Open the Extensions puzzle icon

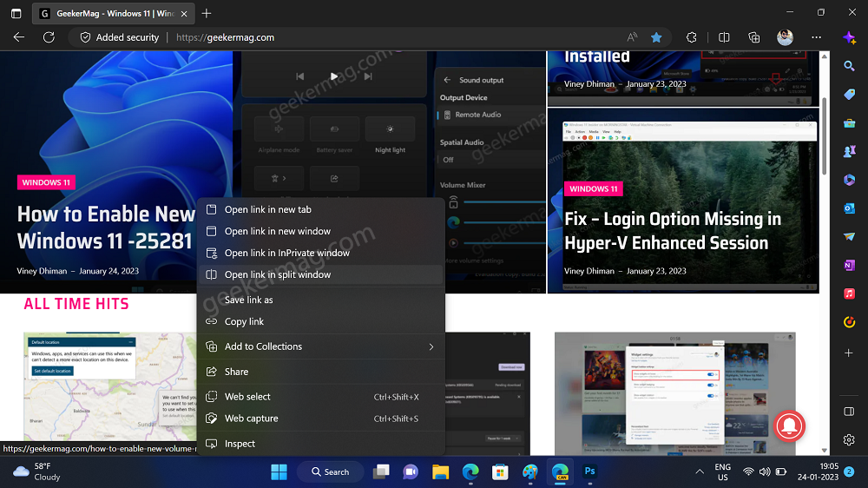tap(692, 37)
